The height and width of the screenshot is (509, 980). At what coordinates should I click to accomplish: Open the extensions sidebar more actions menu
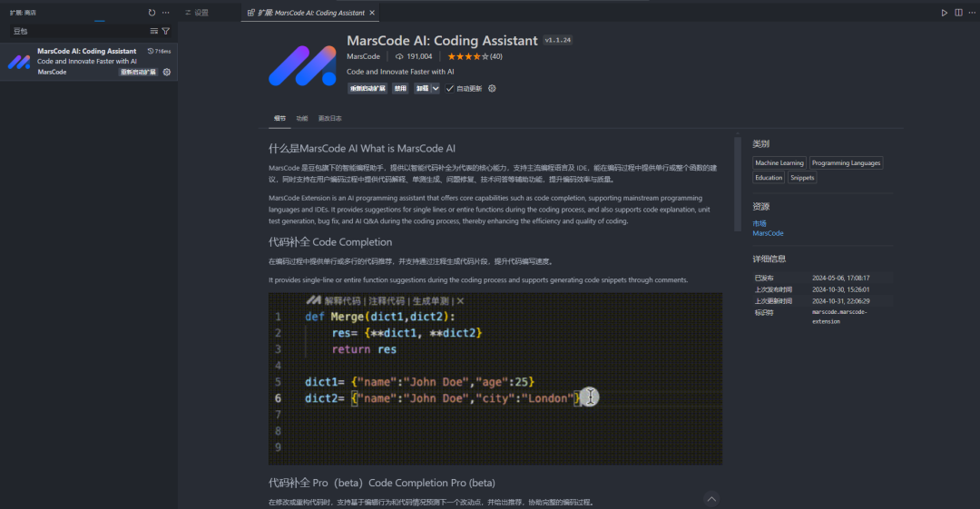pos(165,13)
